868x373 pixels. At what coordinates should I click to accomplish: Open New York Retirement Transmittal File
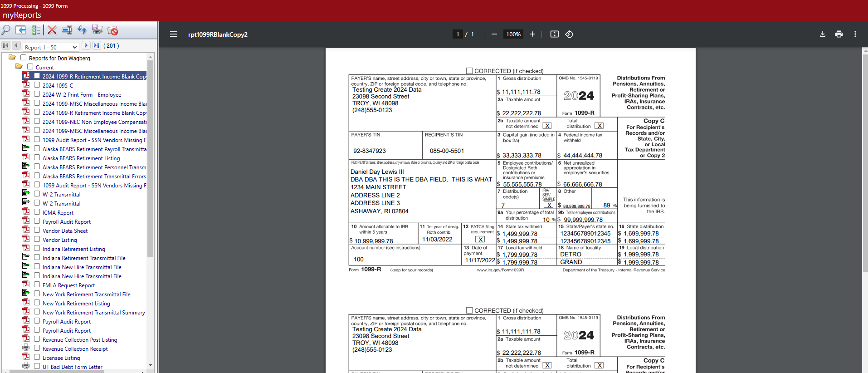coord(87,294)
